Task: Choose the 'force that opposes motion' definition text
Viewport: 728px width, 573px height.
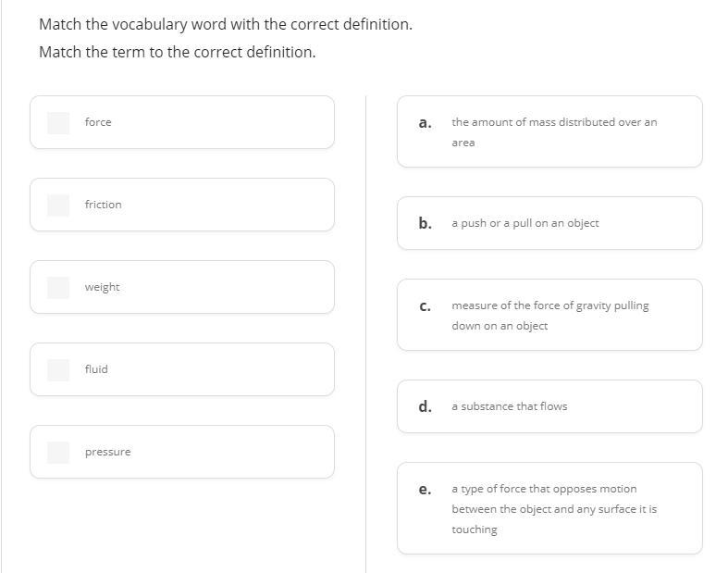Action: [x=553, y=509]
